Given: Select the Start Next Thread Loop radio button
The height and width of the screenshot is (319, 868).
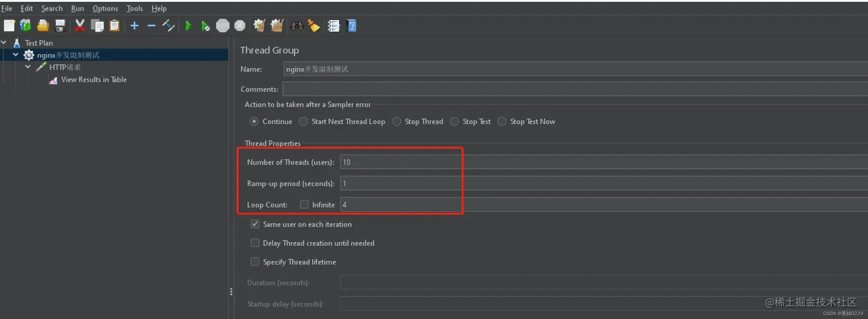Looking at the screenshot, I should coord(303,122).
